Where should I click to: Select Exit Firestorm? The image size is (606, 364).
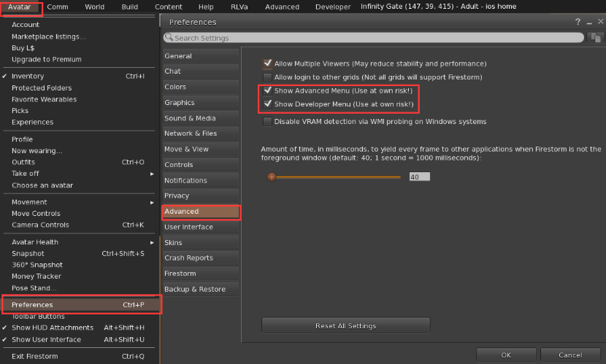pyautogui.click(x=78, y=356)
